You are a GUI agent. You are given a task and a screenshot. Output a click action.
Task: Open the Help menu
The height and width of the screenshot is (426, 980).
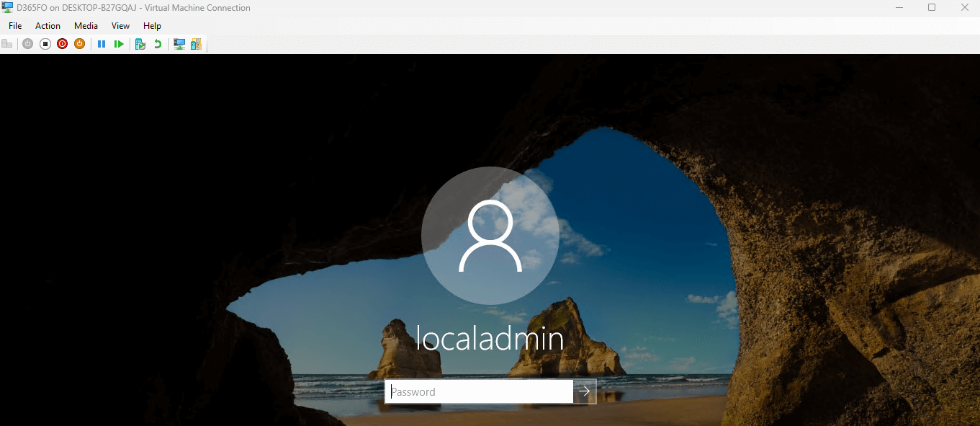[152, 26]
